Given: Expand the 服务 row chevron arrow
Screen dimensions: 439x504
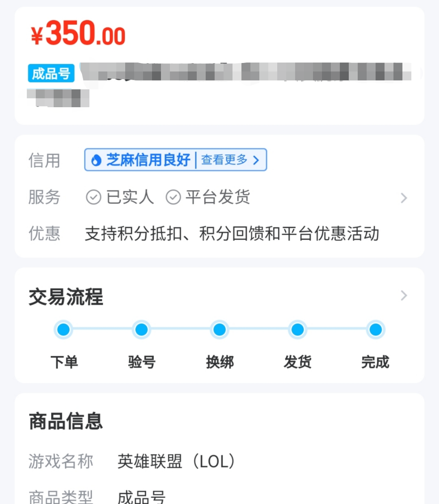Looking at the screenshot, I should (x=404, y=198).
